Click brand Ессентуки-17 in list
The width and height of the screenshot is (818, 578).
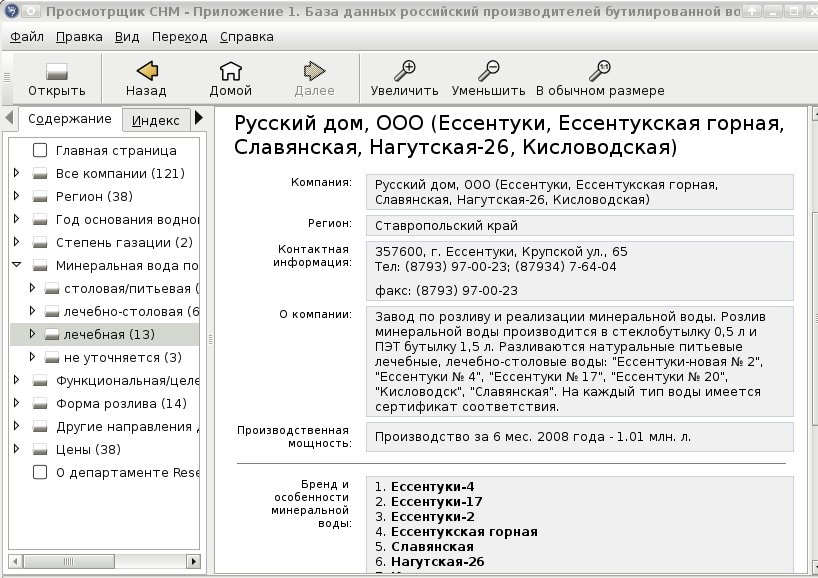point(436,501)
